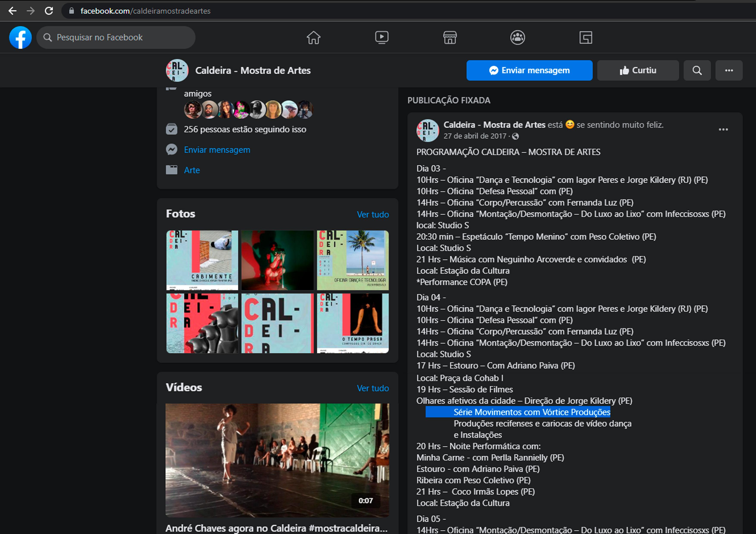Open the Marketplace storefront icon
This screenshot has width=756, height=534.
pyautogui.click(x=450, y=37)
